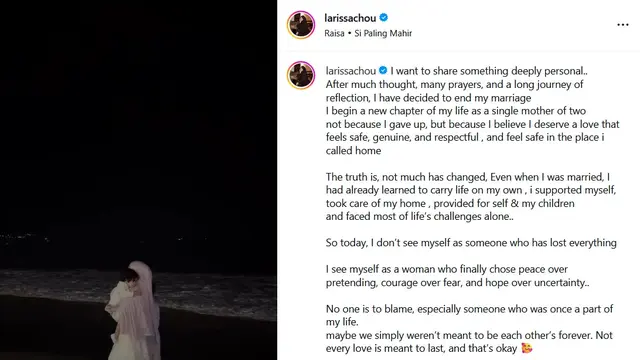
Task: Click caption line starting 'The truth is, not much'
Action: pyautogui.click(x=468, y=177)
